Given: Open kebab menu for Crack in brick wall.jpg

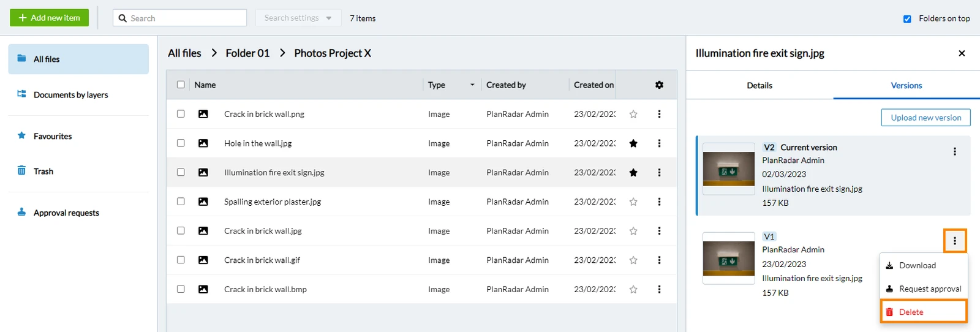Looking at the screenshot, I should (659, 231).
